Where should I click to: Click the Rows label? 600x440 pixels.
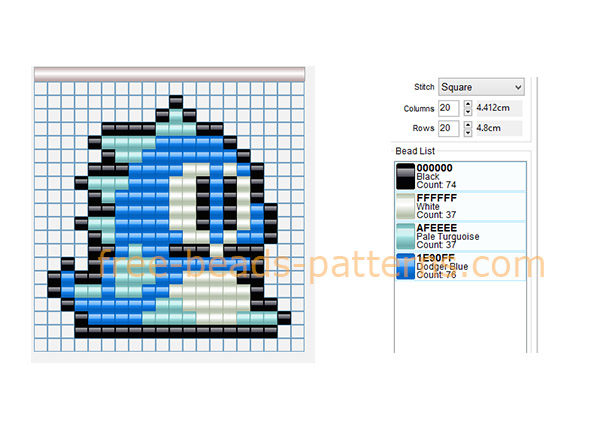[423, 128]
